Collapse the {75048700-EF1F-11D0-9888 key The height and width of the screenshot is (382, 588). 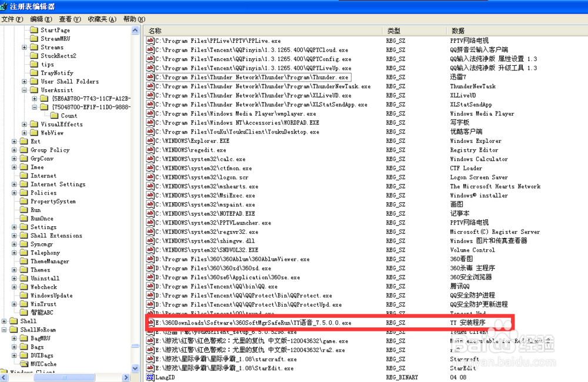35,107
